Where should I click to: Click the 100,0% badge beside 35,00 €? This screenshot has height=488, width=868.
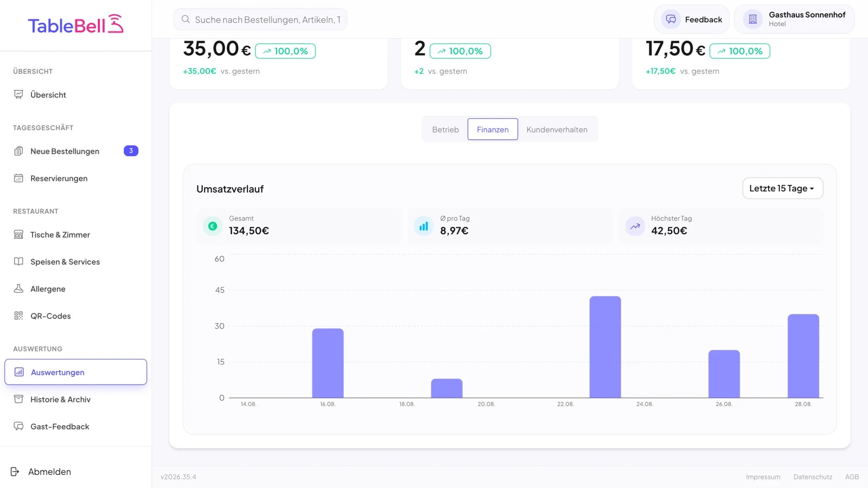click(x=285, y=51)
